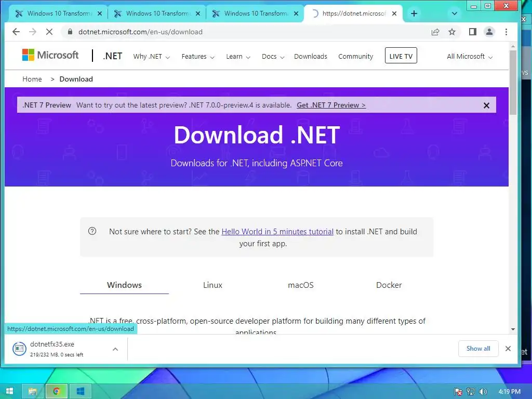The image size is (532, 399).
Task: Click the Chrome taskbar icon
Action: [x=56, y=391]
